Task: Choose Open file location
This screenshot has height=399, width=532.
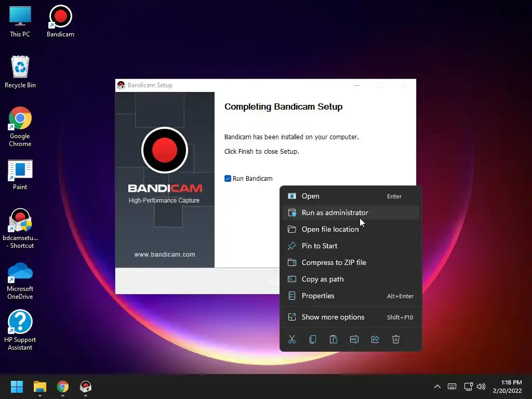Action: pos(351,229)
